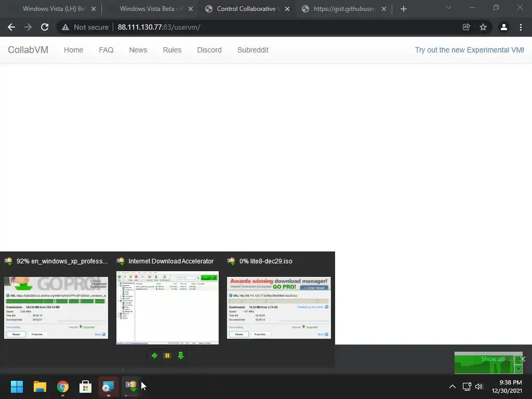Viewport: 532px width, 399px height.
Task: Dismiss the Chrome downloads bar
Action: click(x=523, y=359)
